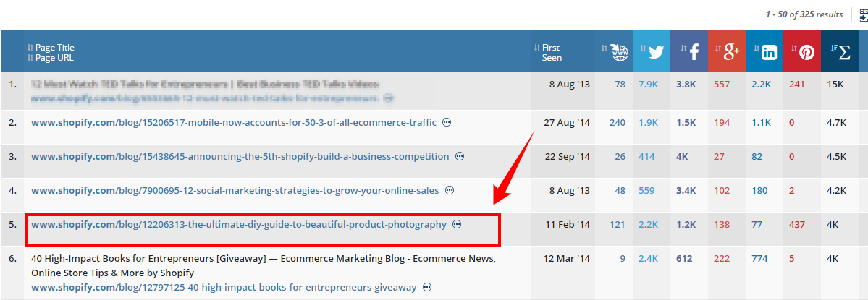The width and height of the screenshot is (868, 300).
Task: Open the DIY product photography guide link
Action: pos(238,225)
